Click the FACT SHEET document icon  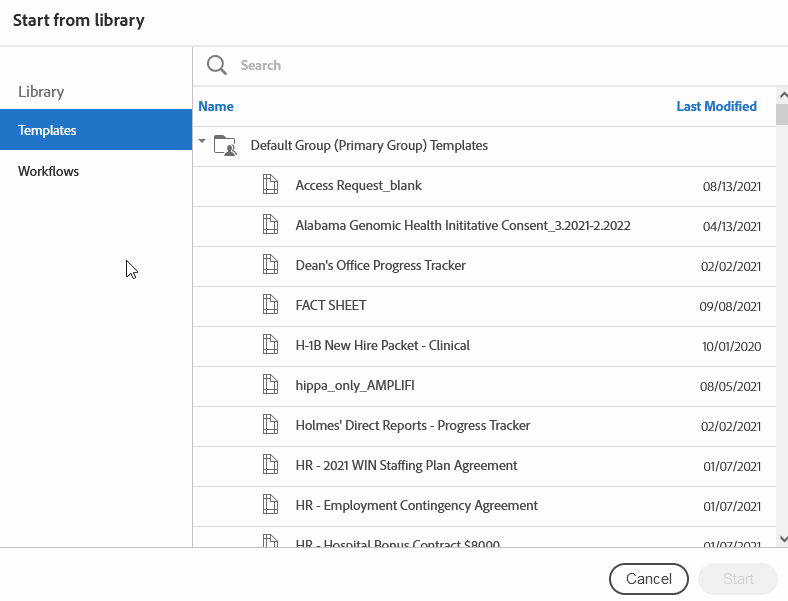(x=270, y=305)
